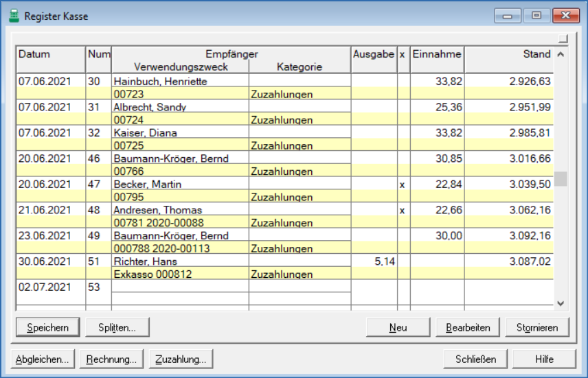Click the Einnahme amount 30,85
Screen dimensions: 588x378
click(x=449, y=158)
